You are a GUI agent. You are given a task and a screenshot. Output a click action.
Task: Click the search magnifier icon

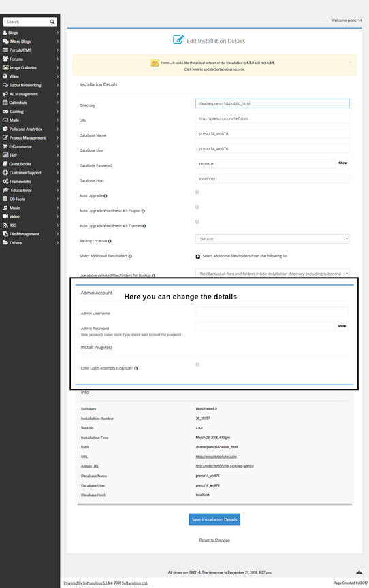pyautogui.click(x=52, y=22)
